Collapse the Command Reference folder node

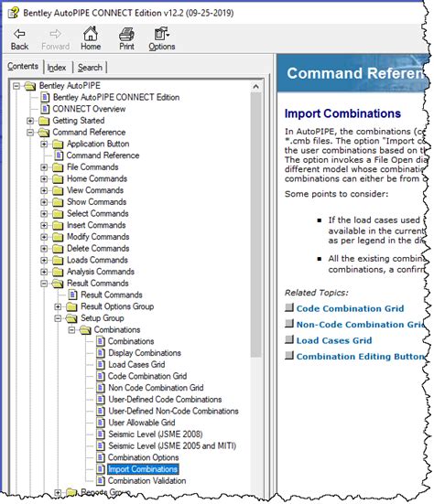(30, 133)
